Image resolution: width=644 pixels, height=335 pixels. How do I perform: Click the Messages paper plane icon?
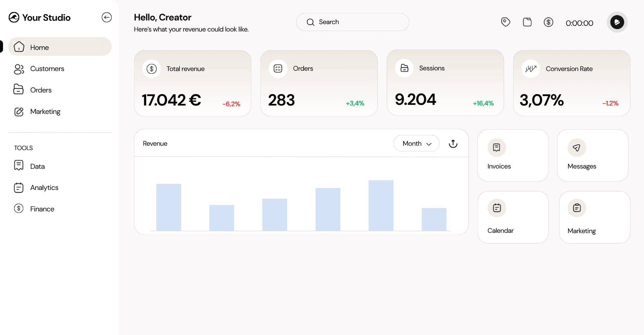click(577, 147)
